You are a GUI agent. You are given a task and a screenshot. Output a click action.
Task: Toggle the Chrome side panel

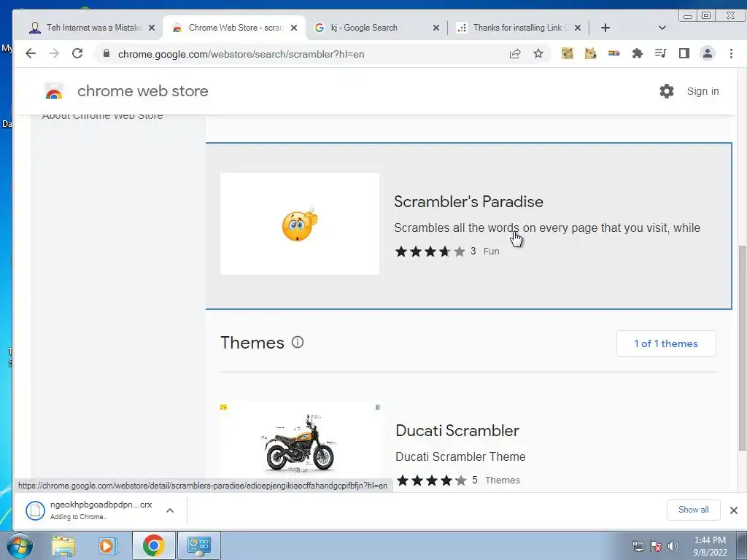coord(684,54)
